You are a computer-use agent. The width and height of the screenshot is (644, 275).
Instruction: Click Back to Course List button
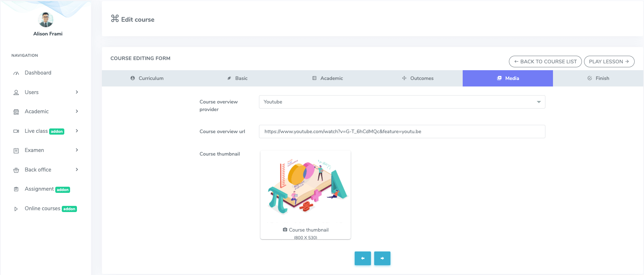(x=545, y=62)
